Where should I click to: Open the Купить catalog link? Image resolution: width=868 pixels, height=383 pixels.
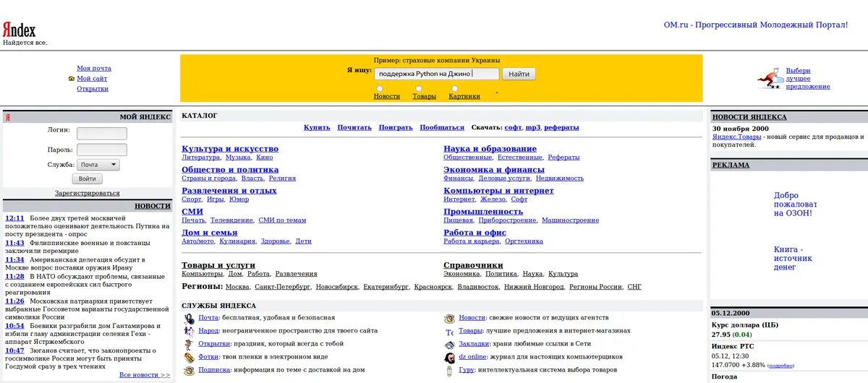pos(317,127)
